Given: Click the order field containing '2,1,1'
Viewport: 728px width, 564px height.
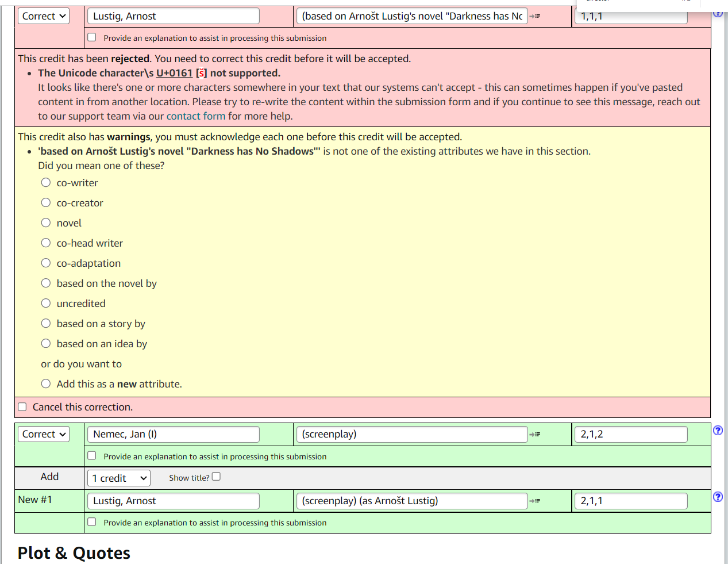Looking at the screenshot, I should pos(631,501).
